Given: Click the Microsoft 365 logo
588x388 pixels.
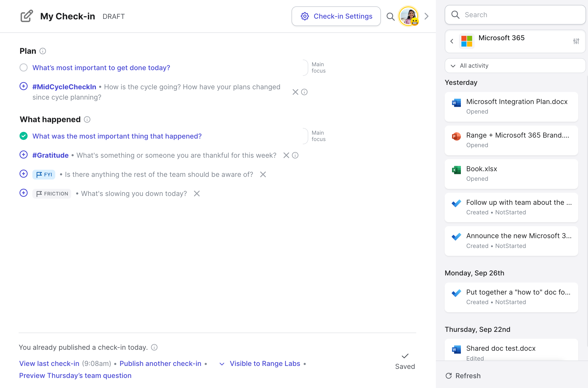Looking at the screenshot, I should click(x=467, y=41).
